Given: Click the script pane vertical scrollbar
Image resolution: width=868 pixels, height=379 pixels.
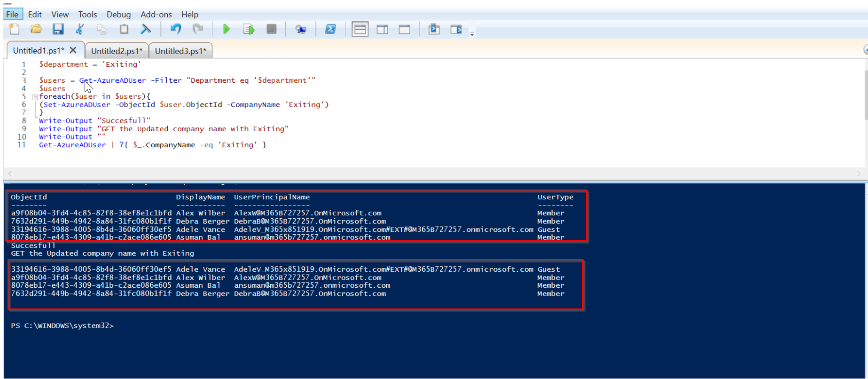Looking at the screenshot, I should (865, 94).
